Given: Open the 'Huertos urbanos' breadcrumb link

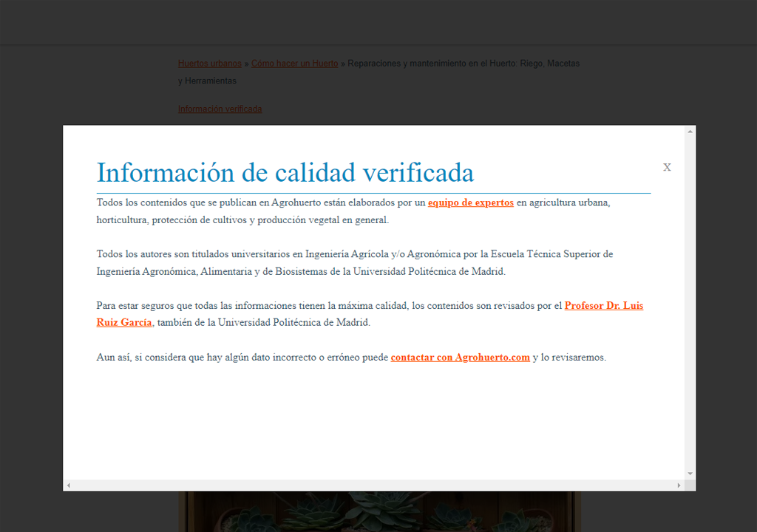Looking at the screenshot, I should (209, 64).
